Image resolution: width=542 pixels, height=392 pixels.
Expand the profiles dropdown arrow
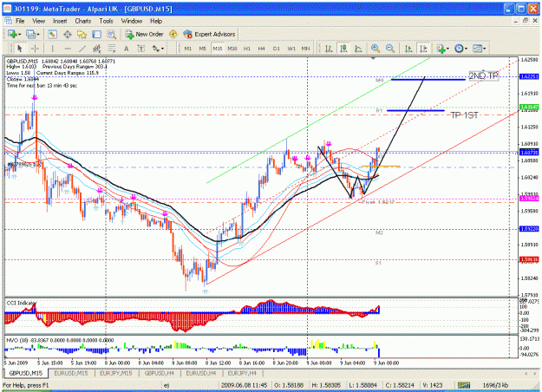coord(38,34)
